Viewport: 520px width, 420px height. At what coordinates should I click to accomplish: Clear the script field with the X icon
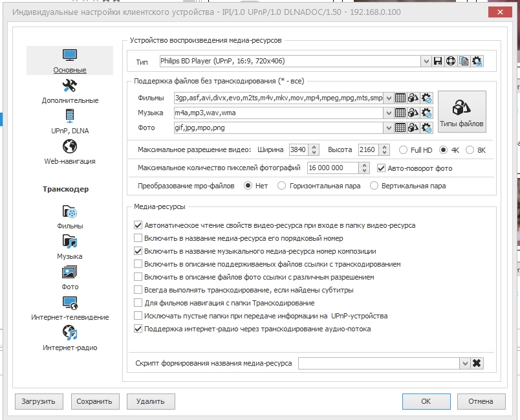point(477,363)
